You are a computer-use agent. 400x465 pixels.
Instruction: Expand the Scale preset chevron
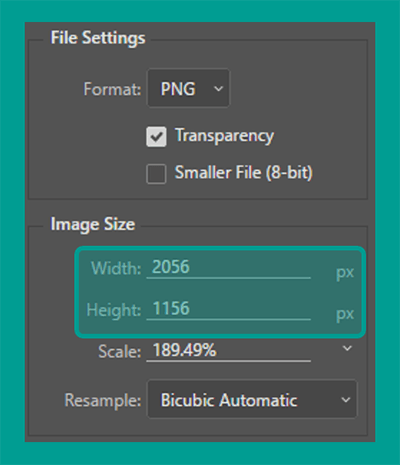(x=347, y=348)
